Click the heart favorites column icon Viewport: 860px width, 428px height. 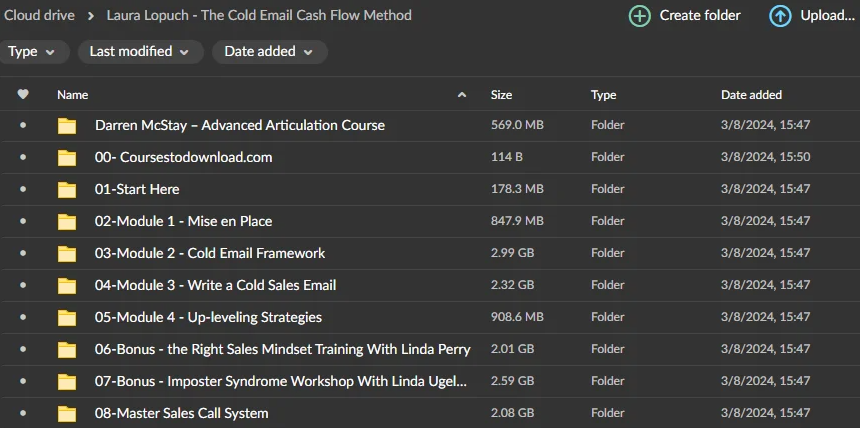(x=22, y=94)
